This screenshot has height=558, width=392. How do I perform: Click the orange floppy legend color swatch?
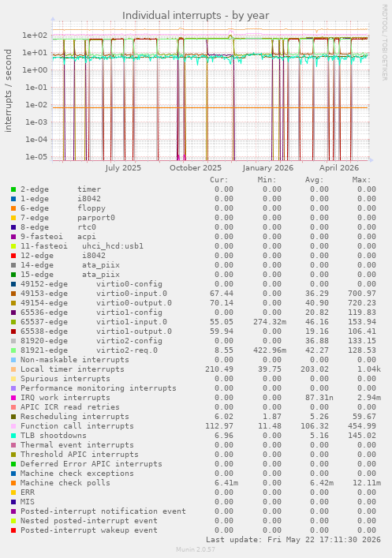click(x=13, y=208)
